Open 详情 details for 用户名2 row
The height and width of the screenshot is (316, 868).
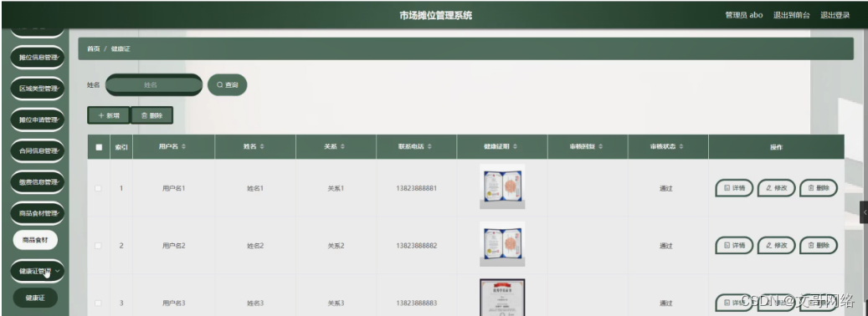coord(734,245)
